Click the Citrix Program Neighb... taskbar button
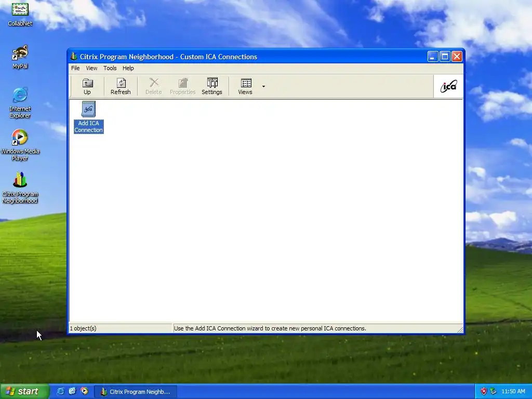This screenshot has width=532, height=399. coord(136,392)
